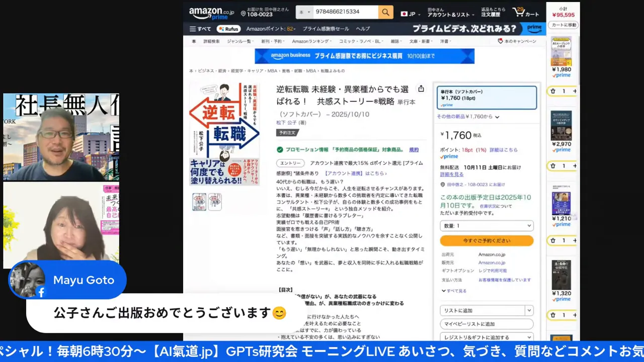Click the 今すぐご予約ください pre-order button
Image resolution: width=644 pixels, height=362 pixels.
[487, 240]
